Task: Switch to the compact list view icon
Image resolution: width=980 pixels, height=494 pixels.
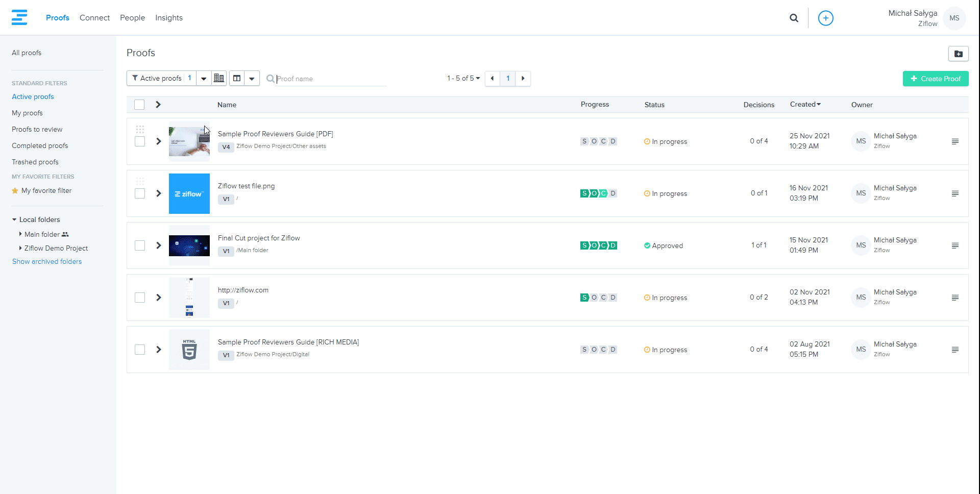Action: tap(219, 78)
